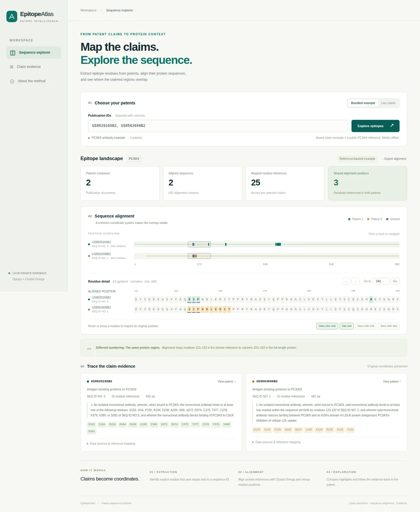Click the dark green marker block near 369 on top track
Viewport: 420px width, 512px height.
pyautogui.click(x=278, y=244)
